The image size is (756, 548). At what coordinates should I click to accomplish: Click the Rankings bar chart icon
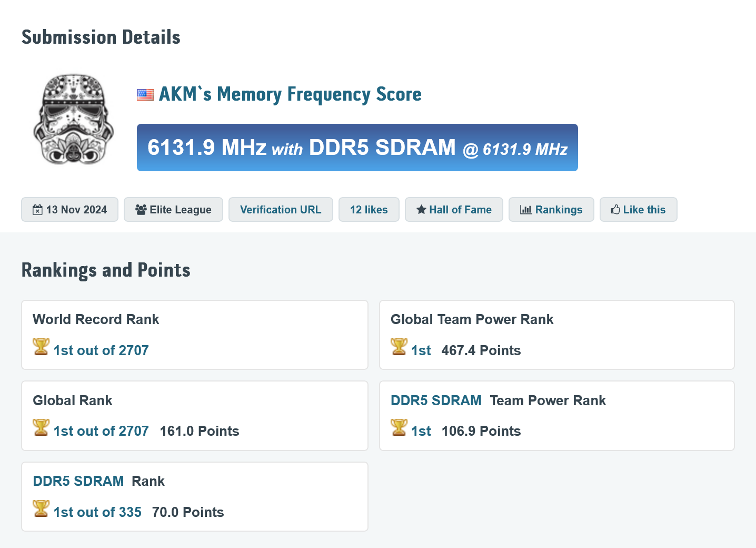coord(525,210)
